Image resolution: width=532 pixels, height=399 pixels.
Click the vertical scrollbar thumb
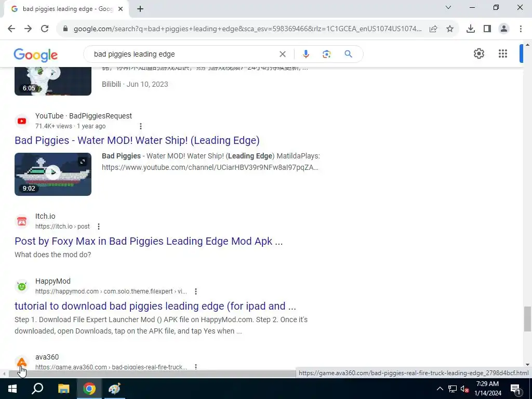527,318
